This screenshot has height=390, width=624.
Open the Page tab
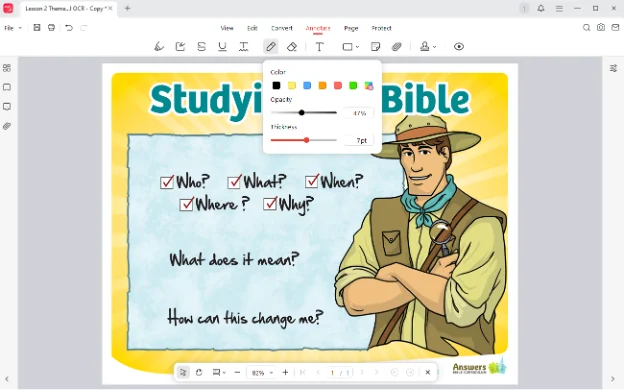pos(351,28)
